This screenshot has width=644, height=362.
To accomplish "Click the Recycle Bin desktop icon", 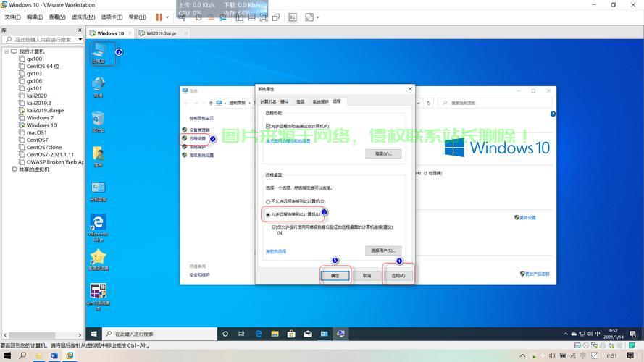I will click(99, 122).
